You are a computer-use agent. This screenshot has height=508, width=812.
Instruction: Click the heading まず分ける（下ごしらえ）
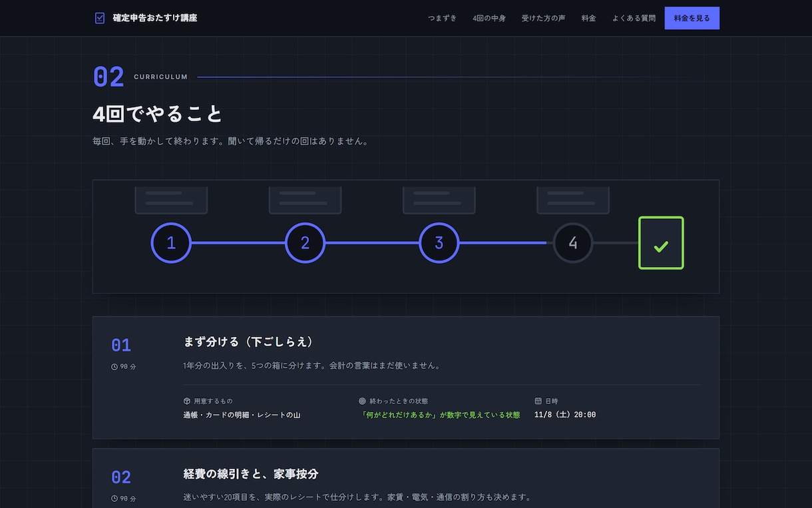point(248,342)
